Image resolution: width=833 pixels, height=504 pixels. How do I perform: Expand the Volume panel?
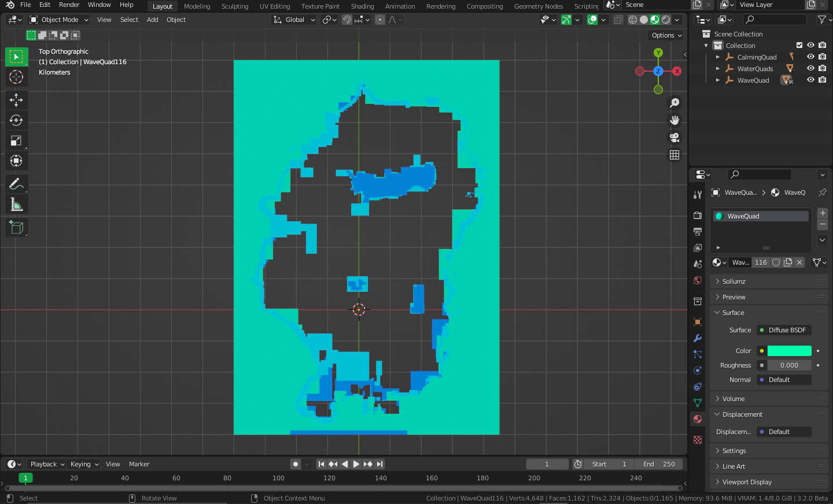(769, 399)
